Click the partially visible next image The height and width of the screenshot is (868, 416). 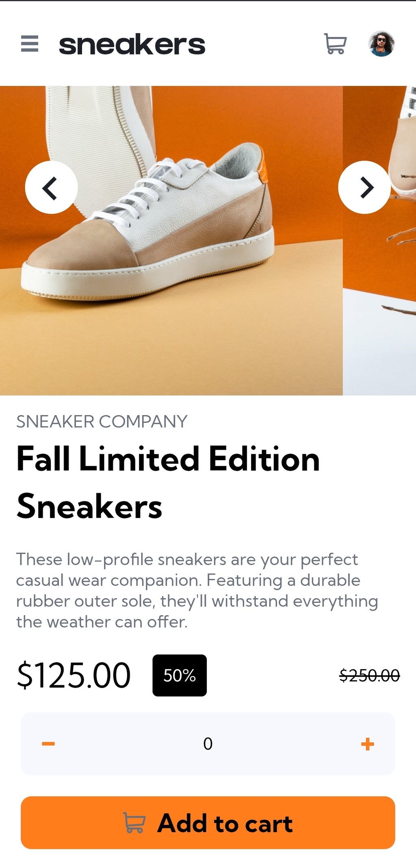coord(379,240)
